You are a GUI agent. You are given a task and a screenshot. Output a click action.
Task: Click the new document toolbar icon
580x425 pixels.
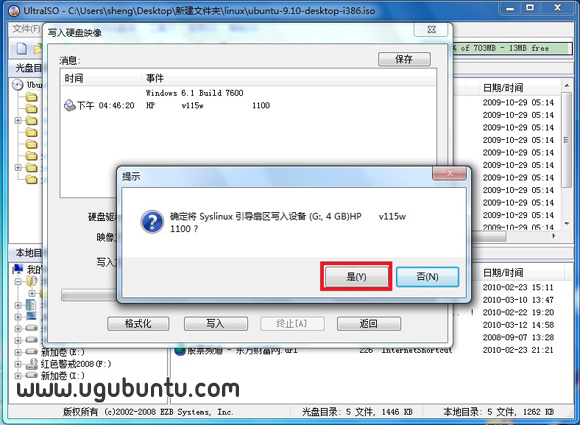click(x=21, y=48)
